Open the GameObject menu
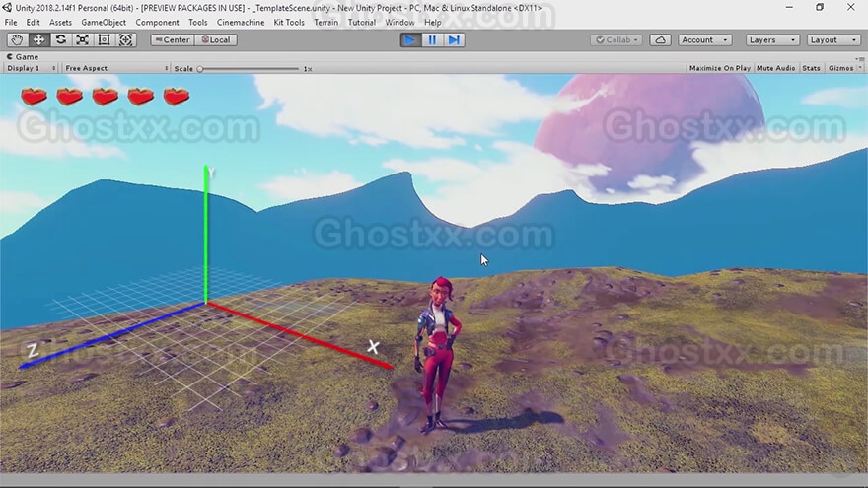This screenshot has height=488, width=868. [x=104, y=22]
